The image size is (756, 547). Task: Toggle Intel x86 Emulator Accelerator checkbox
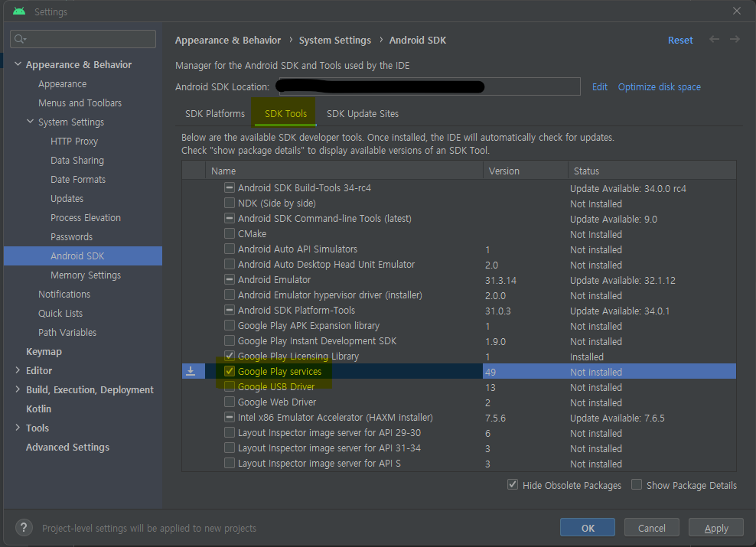(x=230, y=417)
